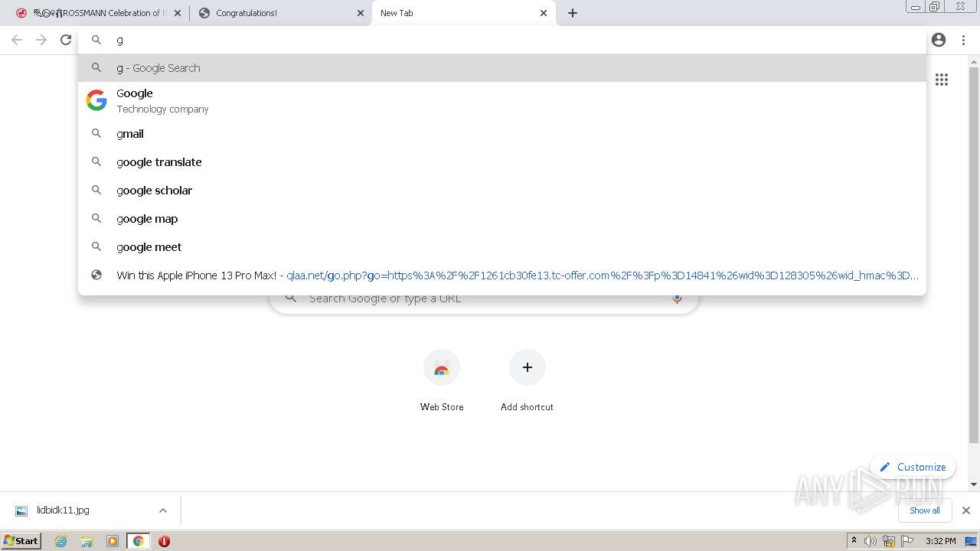
Task: Select the google scholar suggestion
Action: [502, 191]
